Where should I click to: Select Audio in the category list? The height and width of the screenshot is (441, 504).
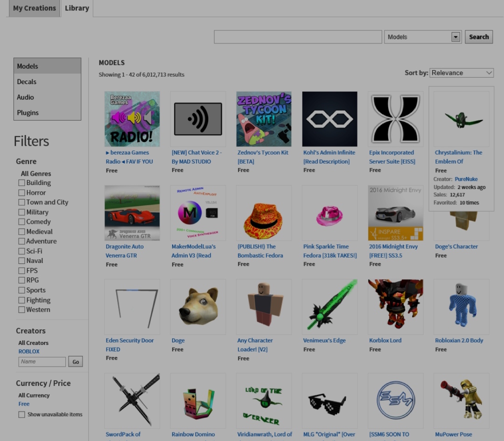(x=47, y=97)
